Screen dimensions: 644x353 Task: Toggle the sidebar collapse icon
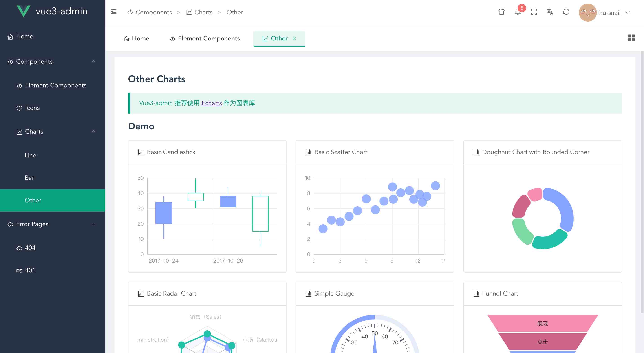click(x=113, y=12)
